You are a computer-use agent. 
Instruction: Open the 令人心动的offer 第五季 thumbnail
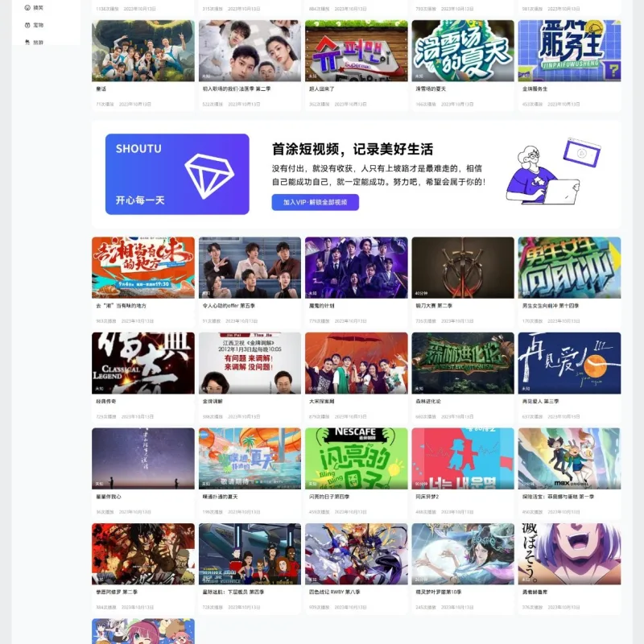[x=250, y=267]
